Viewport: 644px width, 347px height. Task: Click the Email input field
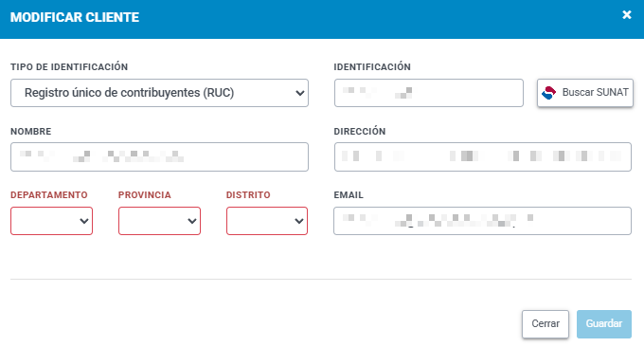483,221
